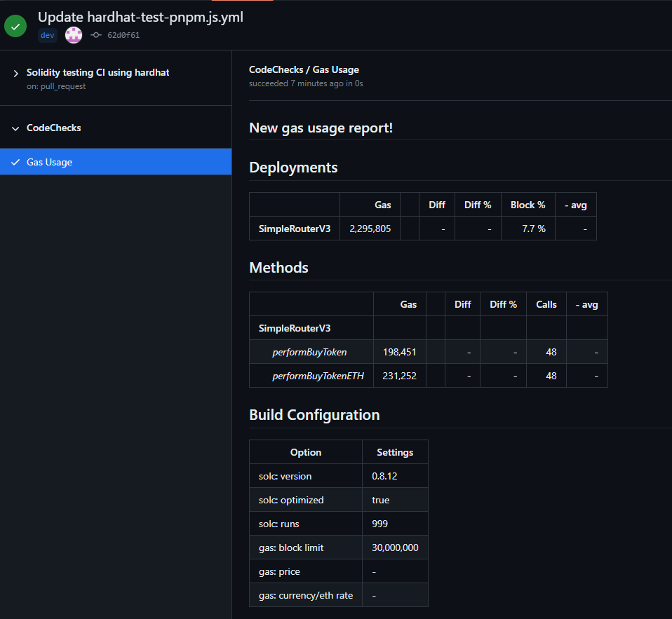
Task: Click the solc: version setting value 0.8.12
Action: [384, 476]
